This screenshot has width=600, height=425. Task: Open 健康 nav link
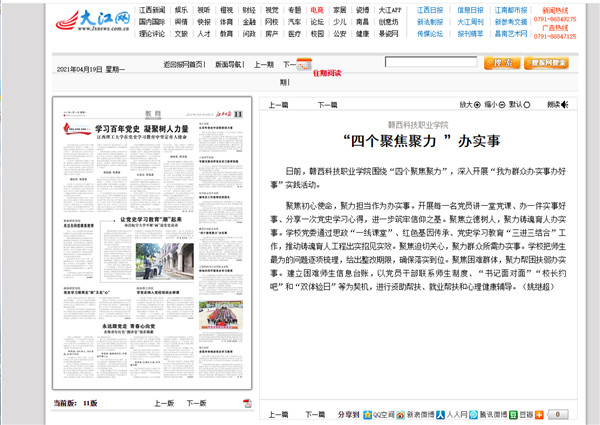pos(362,34)
